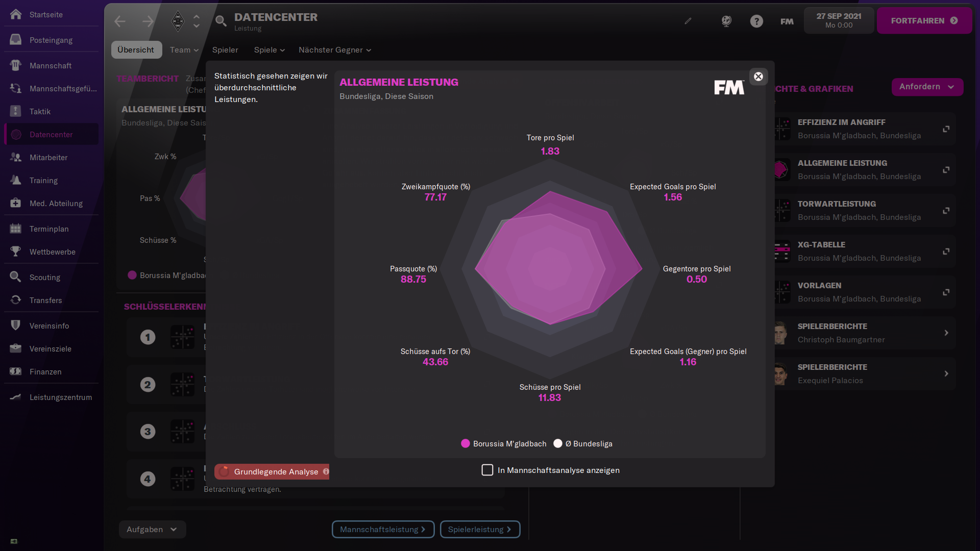Go back with the left arrow
This screenshot has height=551, width=980.
coord(120,21)
